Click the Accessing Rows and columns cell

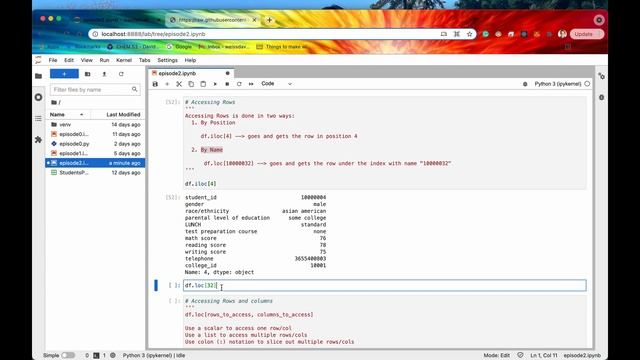(x=384, y=322)
